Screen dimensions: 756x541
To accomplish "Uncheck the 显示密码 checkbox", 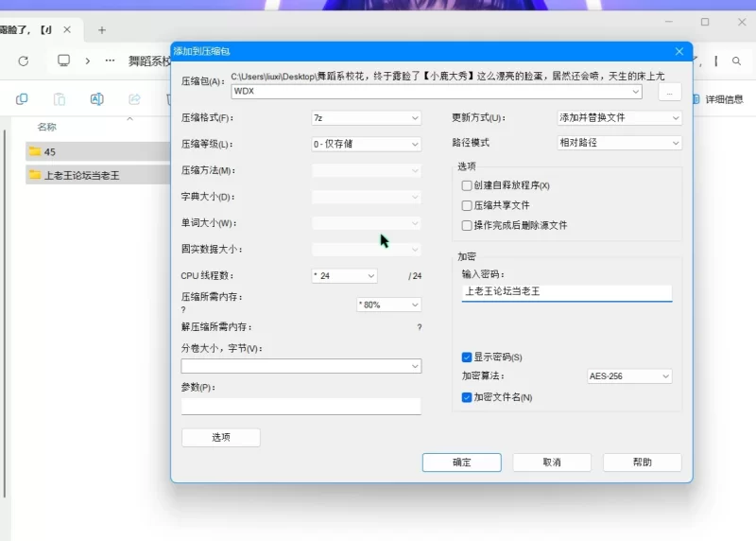I will [x=467, y=358].
